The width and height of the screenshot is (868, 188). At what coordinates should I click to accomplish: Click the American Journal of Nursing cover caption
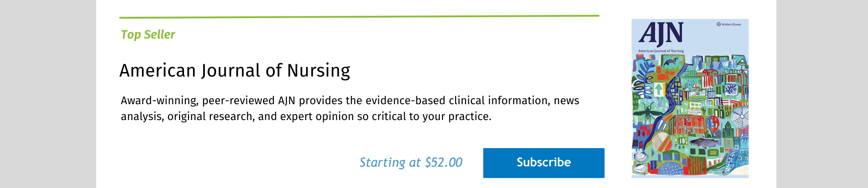click(660, 51)
